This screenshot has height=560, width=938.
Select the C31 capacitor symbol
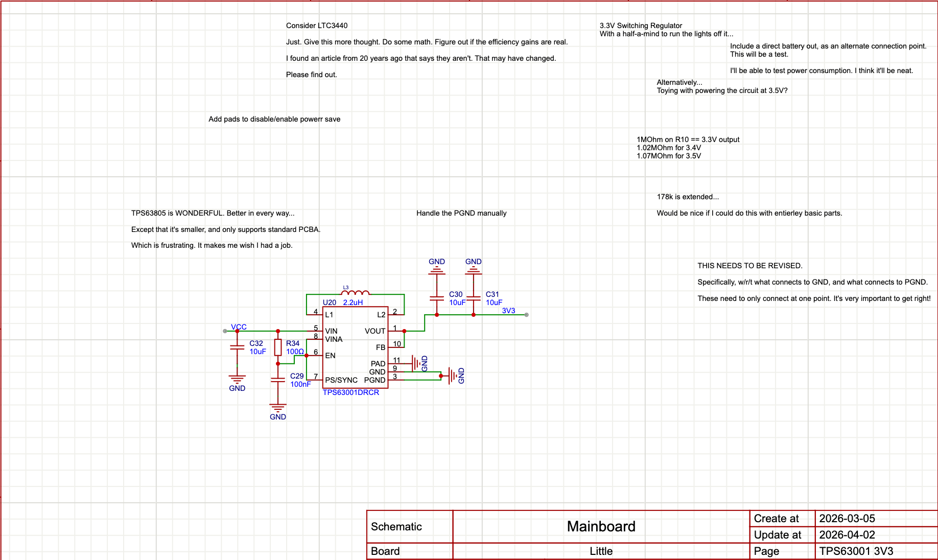tap(474, 298)
